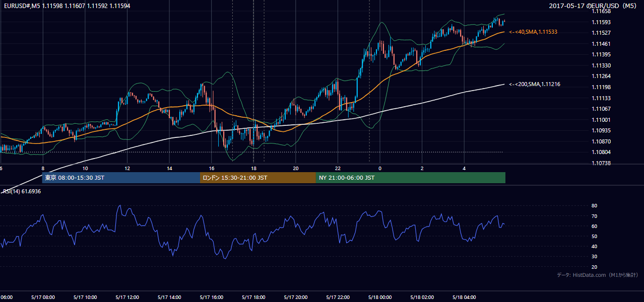Click hour label 18 under price chart
This screenshot has height=302, width=644.
[x=253, y=168]
